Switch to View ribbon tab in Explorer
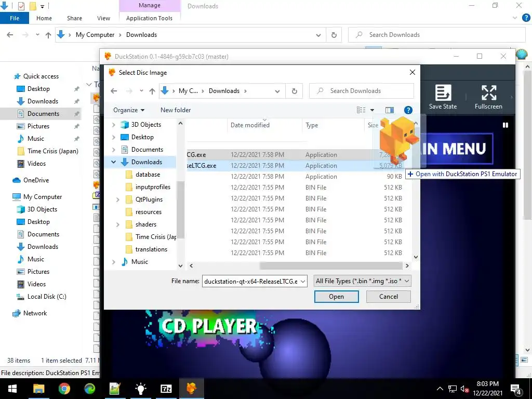The width and height of the screenshot is (532, 399). [103, 18]
